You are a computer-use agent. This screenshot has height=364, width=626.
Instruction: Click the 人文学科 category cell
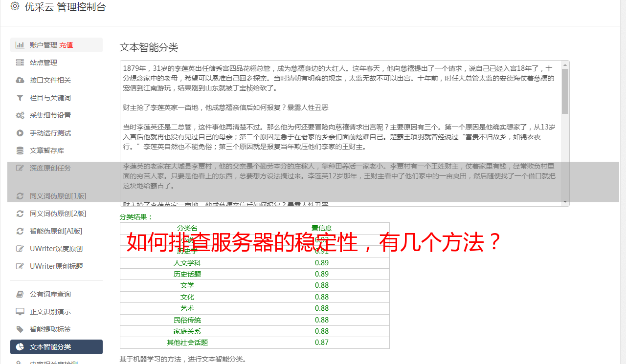187,263
